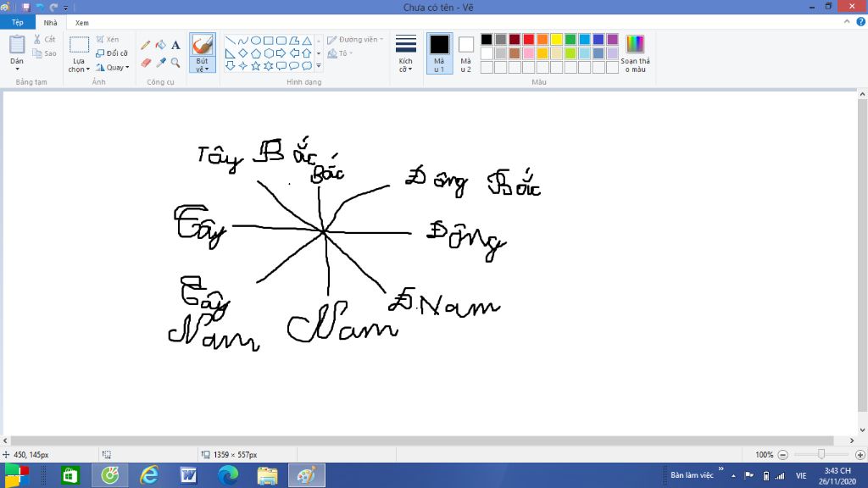868x488 pixels.
Task: Open Microsoft Edge from the taskbar
Action: click(x=227, y=475)
